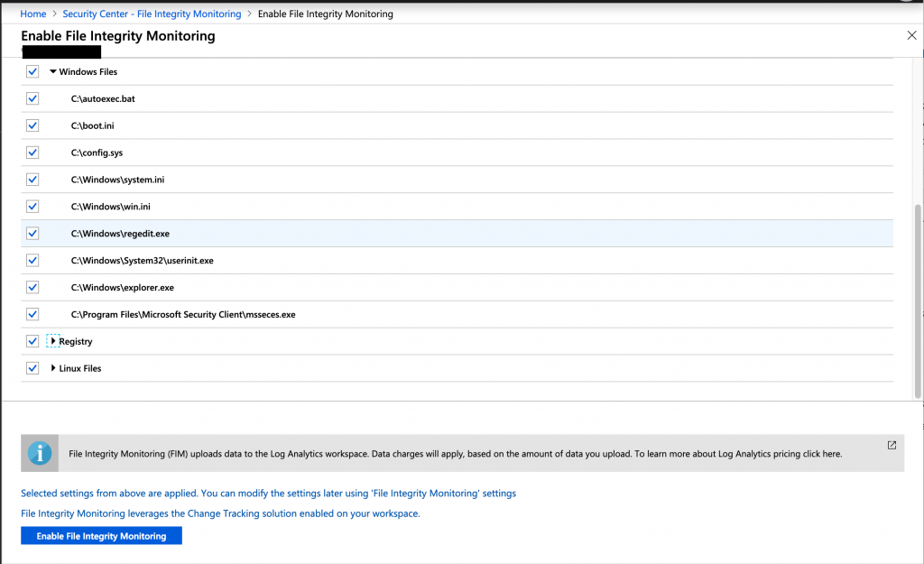This screenshot has height=564, width=924.
Task: Select the C:\Windows\explorer.exe row text
Action: pos(123,288)
